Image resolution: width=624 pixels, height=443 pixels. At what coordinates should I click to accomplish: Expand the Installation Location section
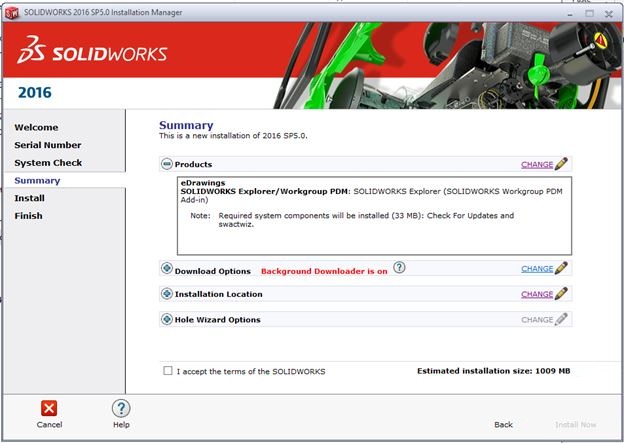[167, 294]
